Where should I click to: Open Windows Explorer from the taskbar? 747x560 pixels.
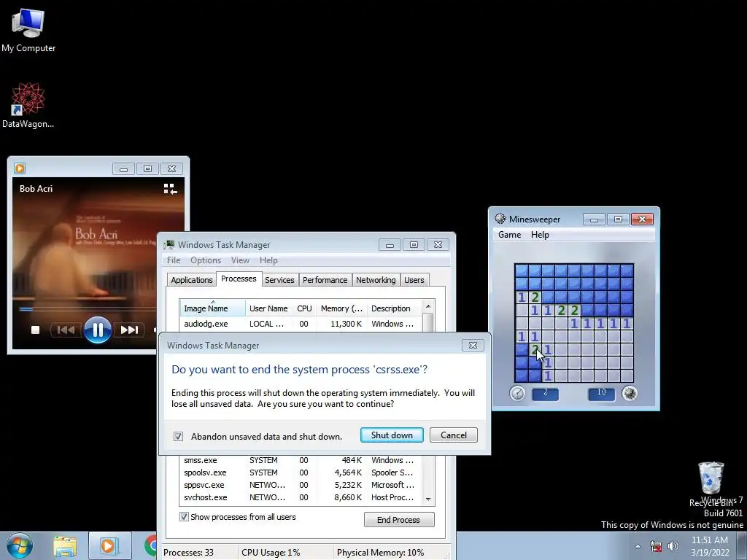click(x=65, y=546)
